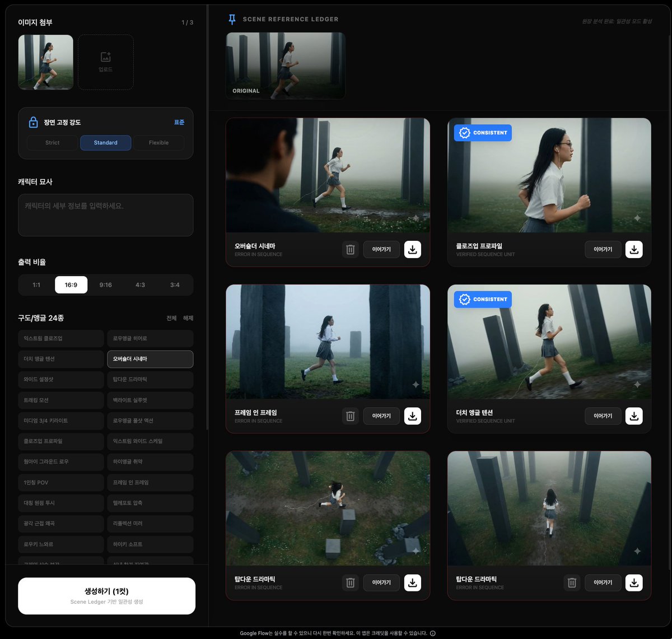Set scene lock strength to Strict
Viewport: 672px width, 639px height.
point(53,143)
